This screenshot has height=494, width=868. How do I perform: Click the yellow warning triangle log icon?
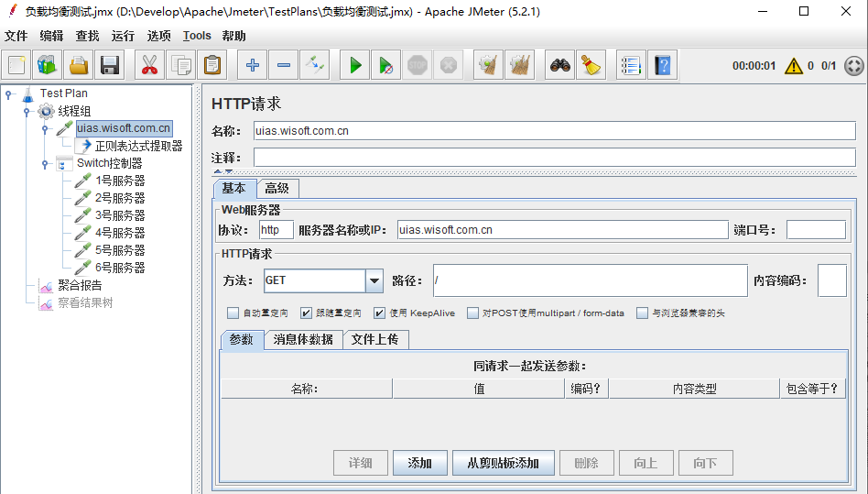tap(793, 66)
